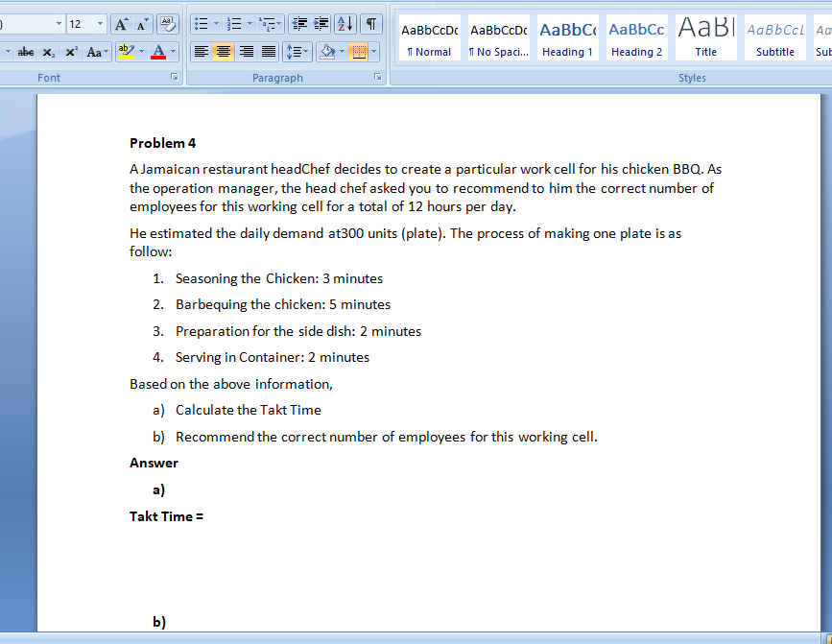This screenshot has height=644, width=832.
Task: Place cursor after 'Takt Time ='
Action: click(205, 516)
